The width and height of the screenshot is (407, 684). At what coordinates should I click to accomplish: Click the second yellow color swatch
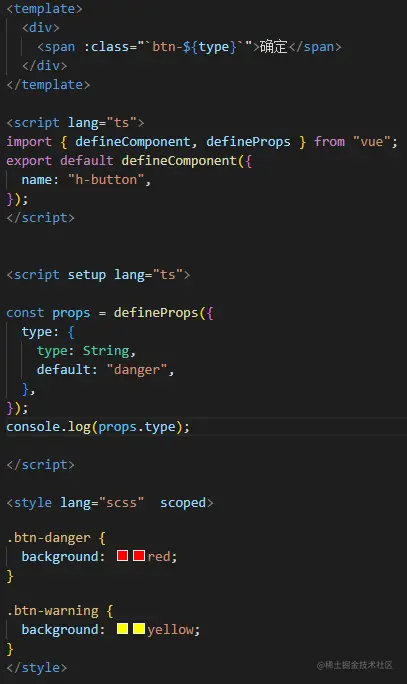(139, 628)
